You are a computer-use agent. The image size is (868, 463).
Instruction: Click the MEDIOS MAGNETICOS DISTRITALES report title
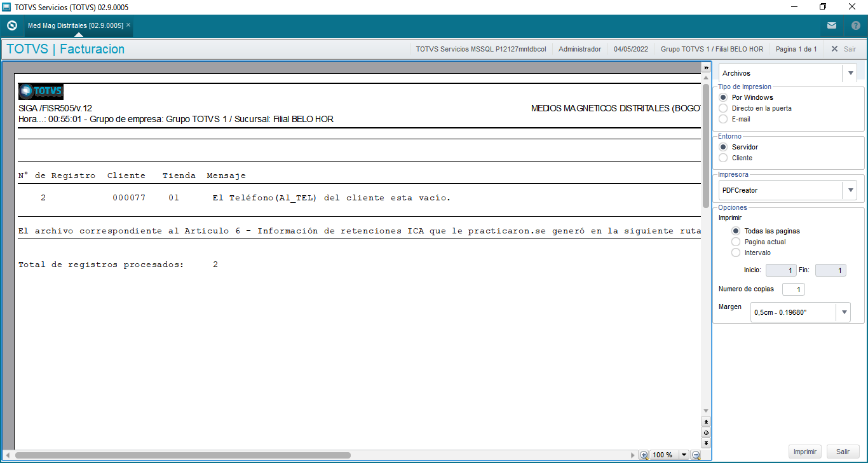[616, 109]
